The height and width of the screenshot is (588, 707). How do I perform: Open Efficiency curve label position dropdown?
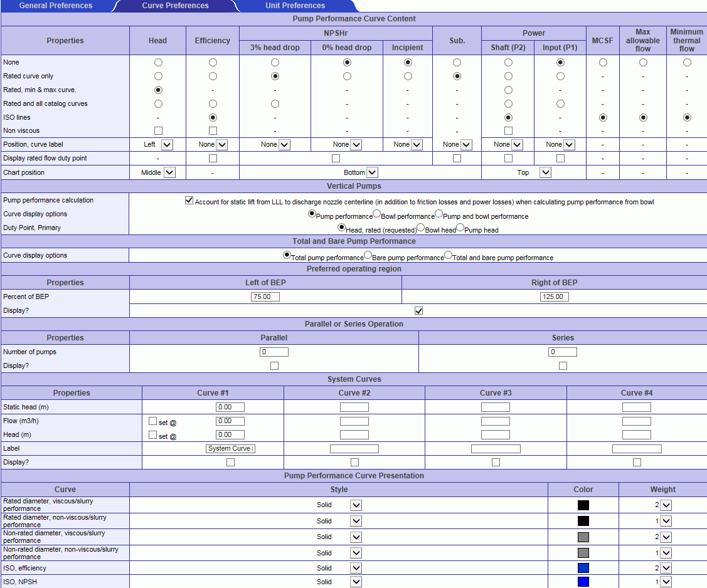coord(222,145)
